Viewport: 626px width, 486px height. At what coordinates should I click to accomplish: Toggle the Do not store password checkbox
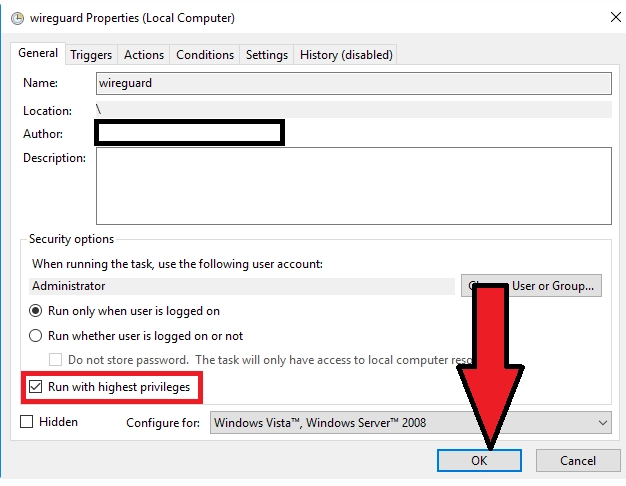(x=57, y=360)
